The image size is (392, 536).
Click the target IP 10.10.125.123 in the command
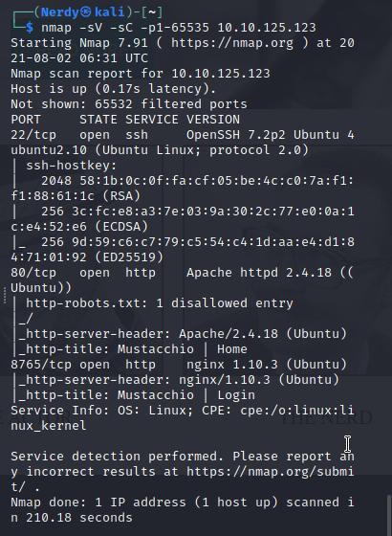click(267, 28)
